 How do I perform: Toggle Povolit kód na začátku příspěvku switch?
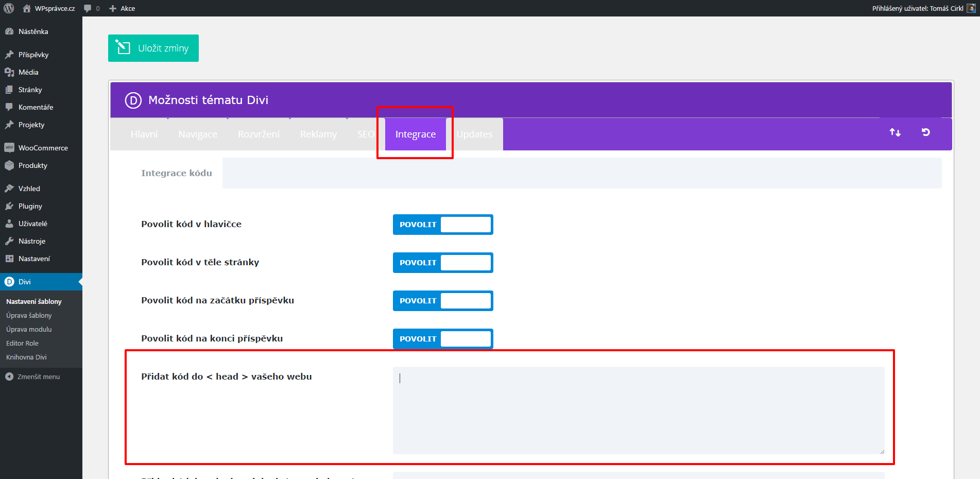[x=443, y=301]
